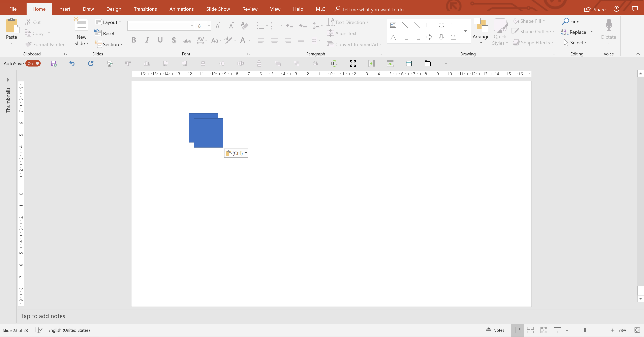Toggle Underline formatting
Image resolution: width=644 pixels, height=337 pixels.
[x=160, y=40]
